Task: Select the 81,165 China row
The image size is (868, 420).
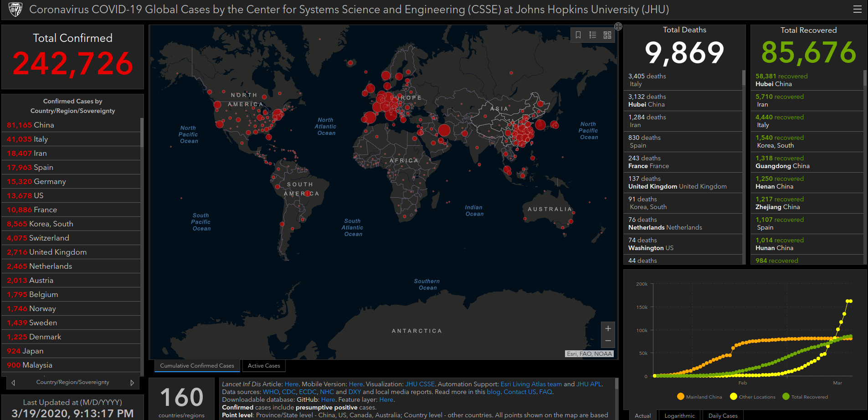Action: 71,125
